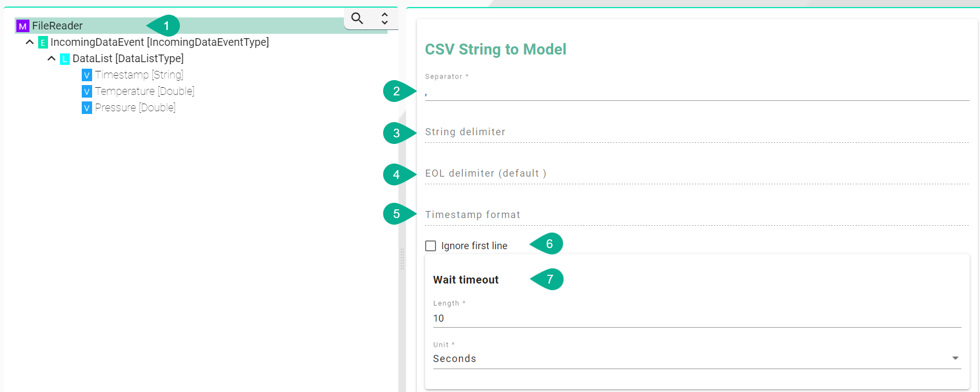Click the purple M FileReader icon
This screenshot has width=980, height=392.
(22, 26)
